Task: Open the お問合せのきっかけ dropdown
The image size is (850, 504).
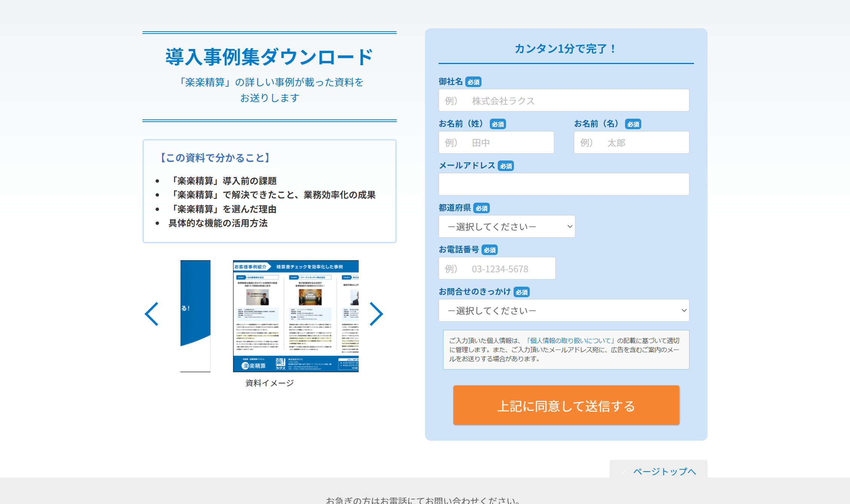Action: pyautogui.click(x=564, y=310)
